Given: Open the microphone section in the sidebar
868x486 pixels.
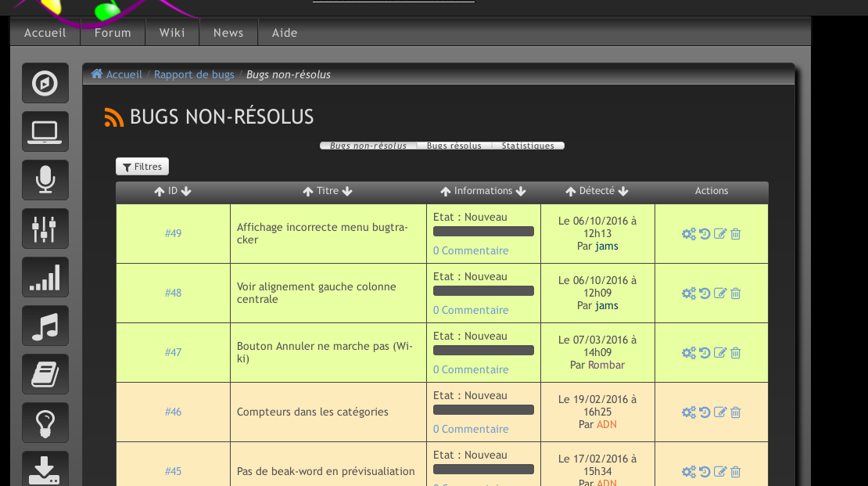Looking at the screenshot, I should coord(45,180).
